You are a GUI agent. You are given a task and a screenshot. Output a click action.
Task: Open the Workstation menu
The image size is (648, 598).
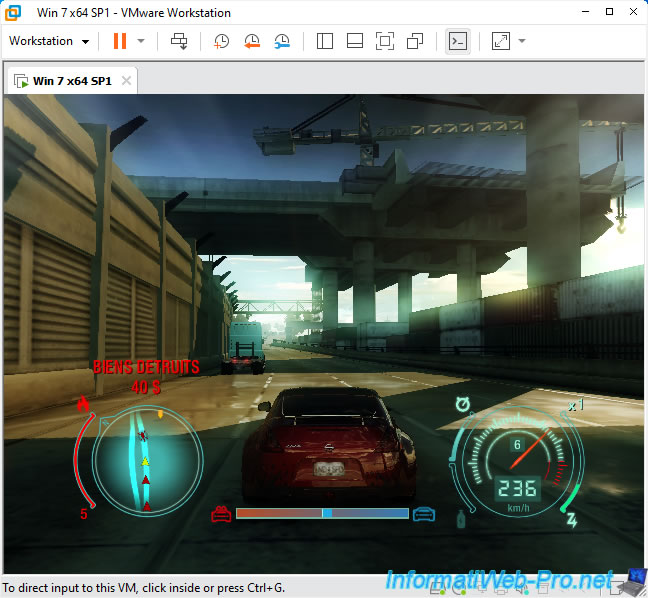[x=49, y=41]
